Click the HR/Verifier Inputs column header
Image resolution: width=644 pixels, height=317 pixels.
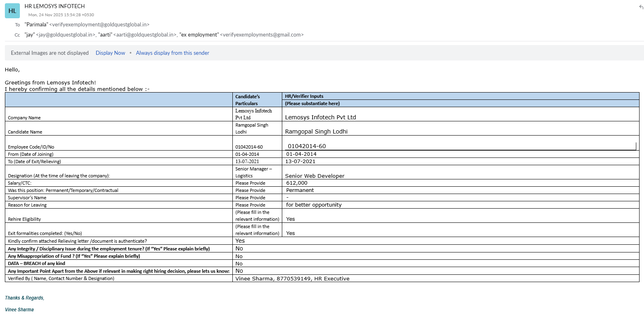(304, 97)
